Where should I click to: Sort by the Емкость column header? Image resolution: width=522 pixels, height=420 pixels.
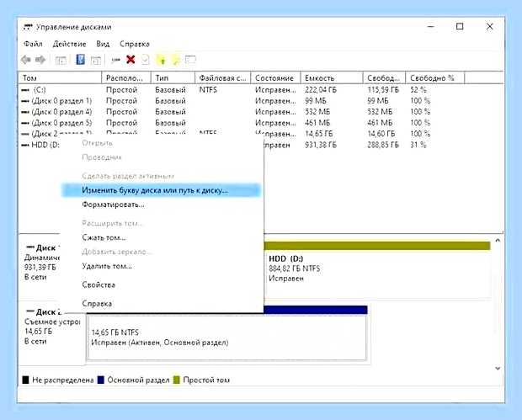pyautogui.click(x=332, y=78)
